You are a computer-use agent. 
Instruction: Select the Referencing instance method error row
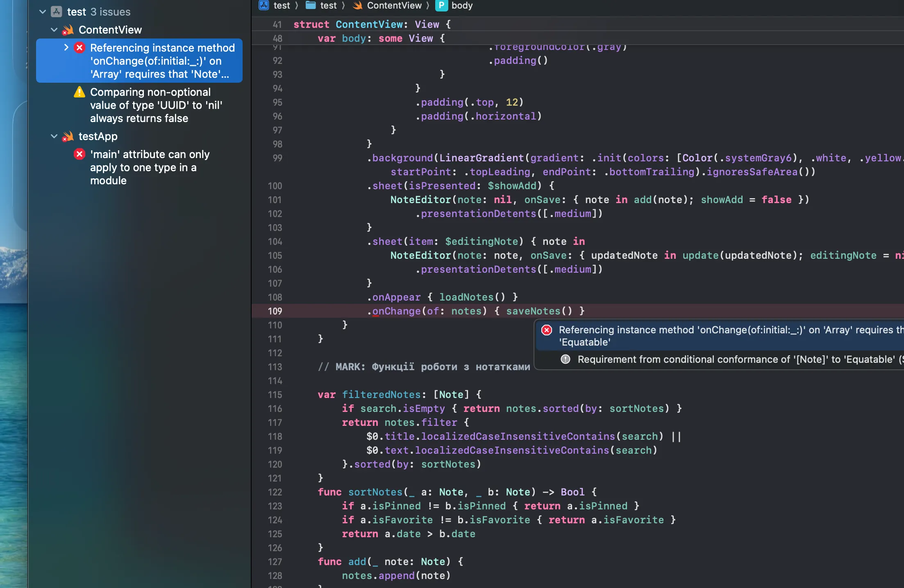[139, 61]
